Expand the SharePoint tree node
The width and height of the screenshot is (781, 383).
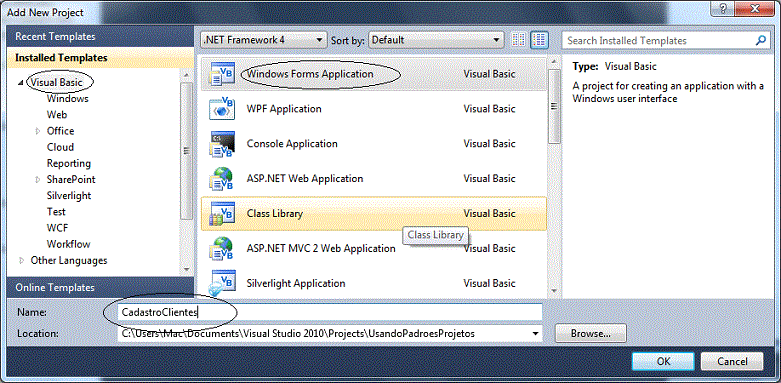(x=38, y=179)
